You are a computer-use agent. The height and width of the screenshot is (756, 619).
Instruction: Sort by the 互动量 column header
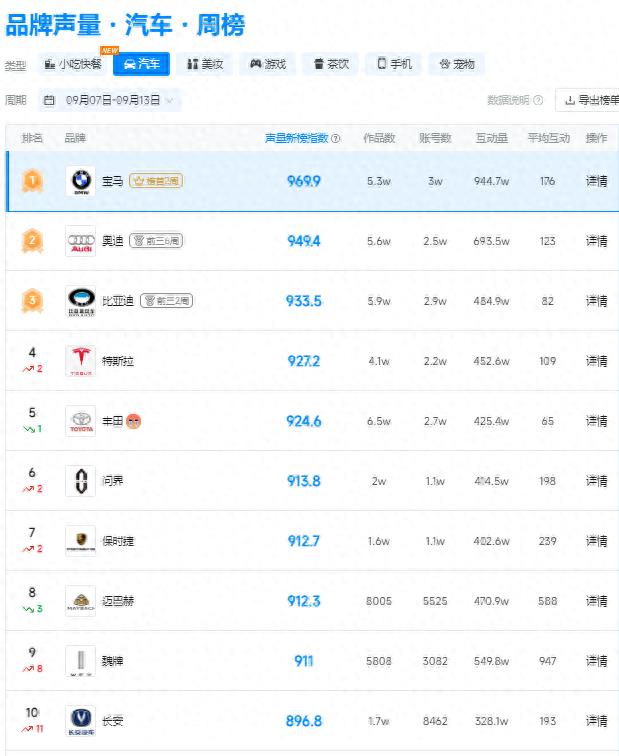point(491,139)
